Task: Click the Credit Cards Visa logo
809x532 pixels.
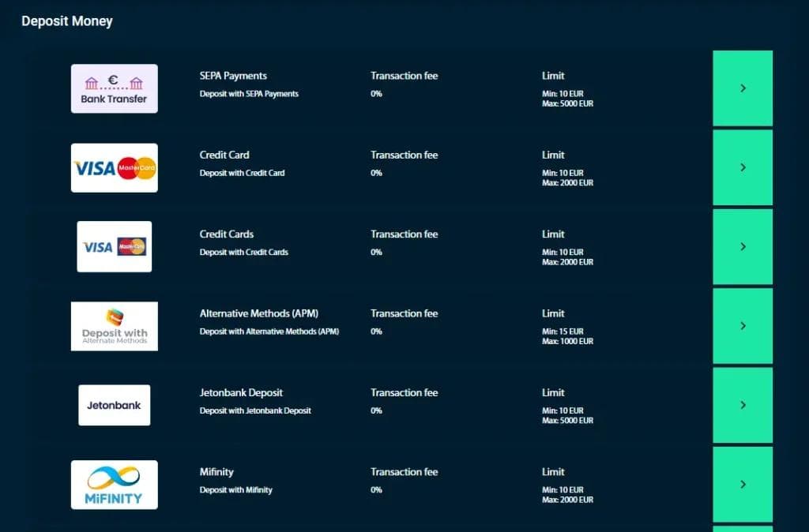Action: tap(114, 246)
